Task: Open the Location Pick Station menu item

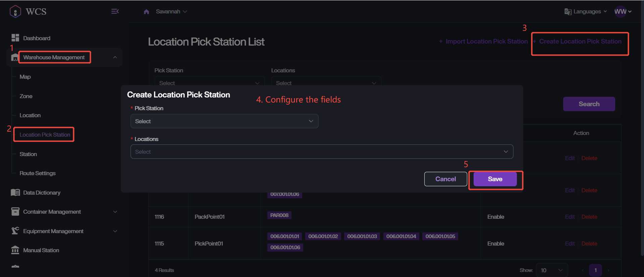Action: coord(45,135)
